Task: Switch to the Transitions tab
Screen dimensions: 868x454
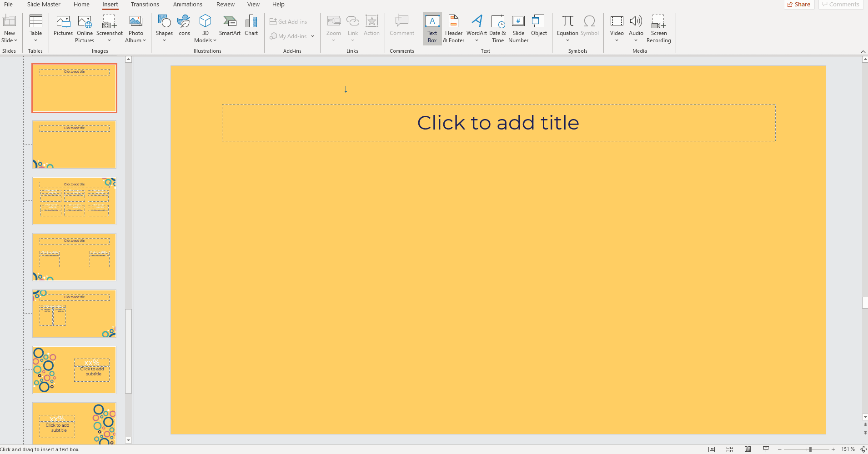Action: 145,5
